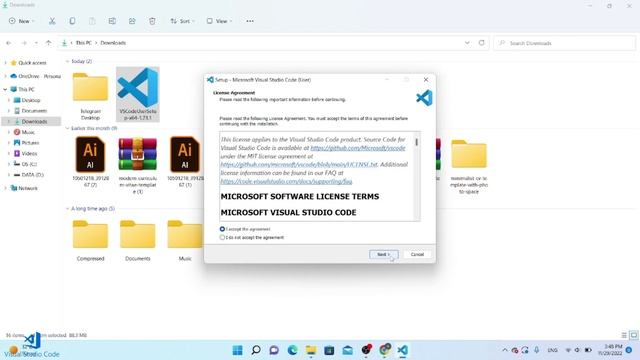Select Pictures in navigation pane
Image resolution: width=640 pixels, height=360 pixels.
[x=30, y=143]
